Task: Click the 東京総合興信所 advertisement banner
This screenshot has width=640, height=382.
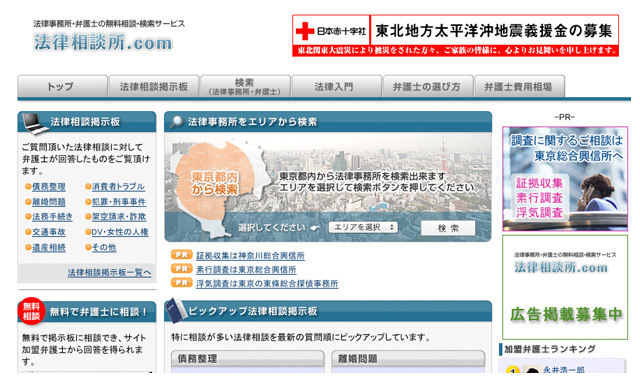Action: (565, 179)
